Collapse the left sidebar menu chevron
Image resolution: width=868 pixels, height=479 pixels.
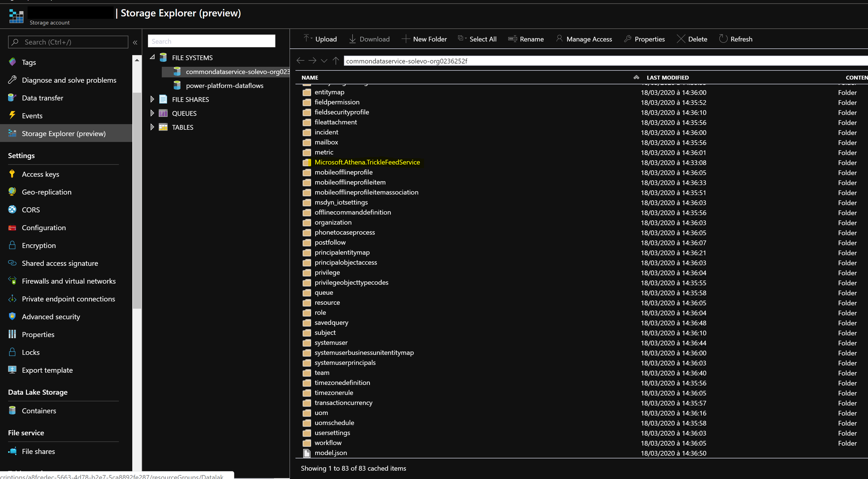135,42
